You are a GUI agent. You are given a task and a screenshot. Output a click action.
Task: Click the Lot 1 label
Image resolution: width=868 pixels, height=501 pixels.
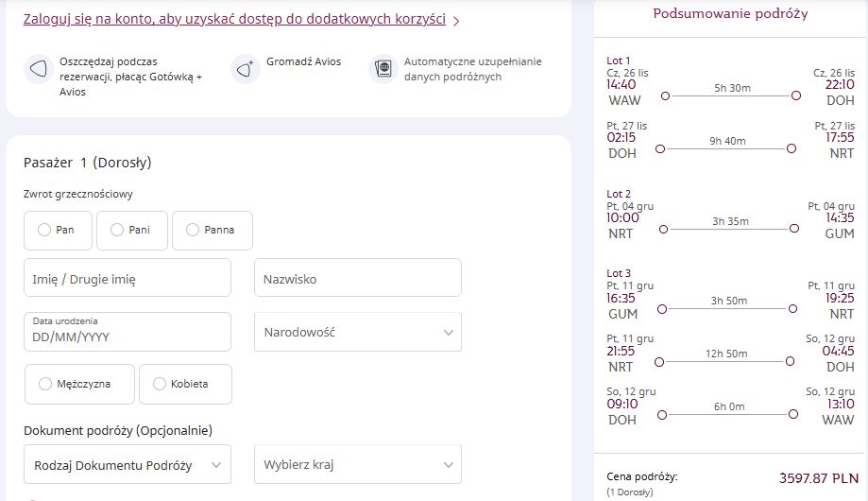click(619, 60)
